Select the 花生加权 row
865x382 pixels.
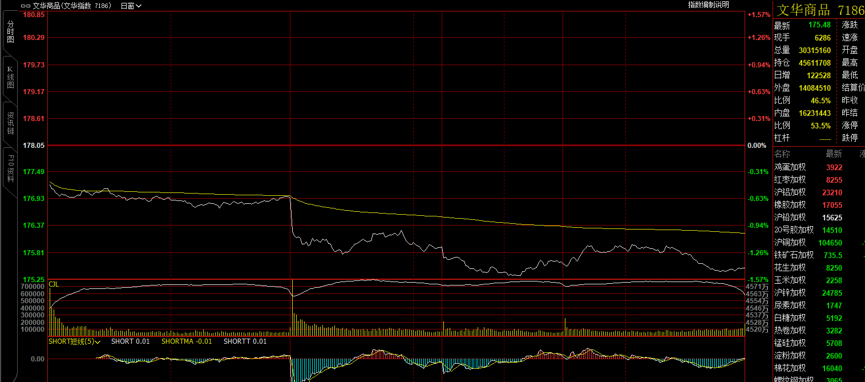tap(819, 268)
